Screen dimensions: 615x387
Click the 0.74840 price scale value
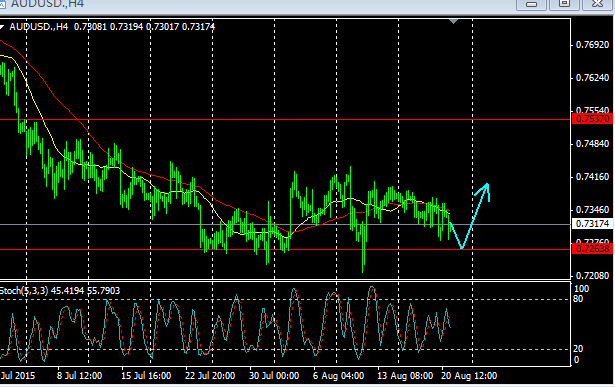click(592, 144)
